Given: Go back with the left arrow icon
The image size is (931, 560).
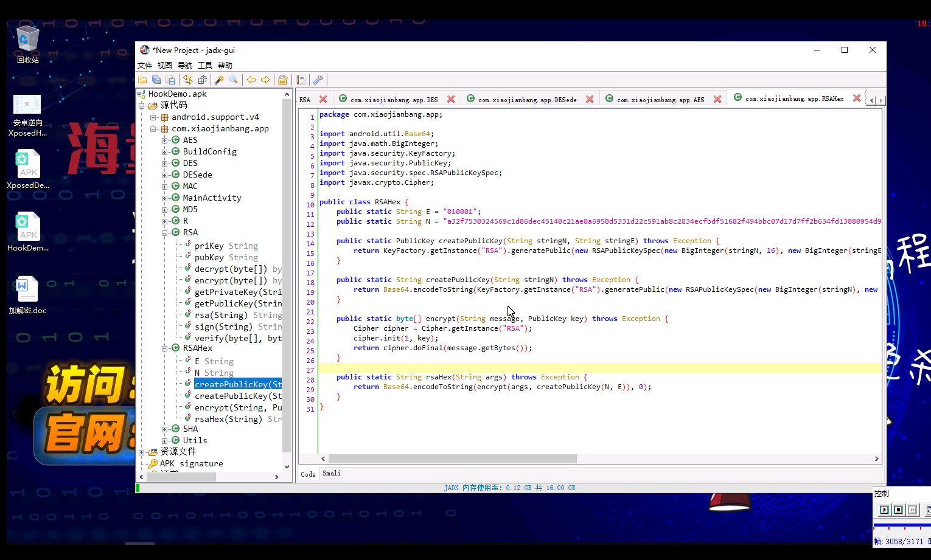Looking at the screenshot, I should click(251, 80).
